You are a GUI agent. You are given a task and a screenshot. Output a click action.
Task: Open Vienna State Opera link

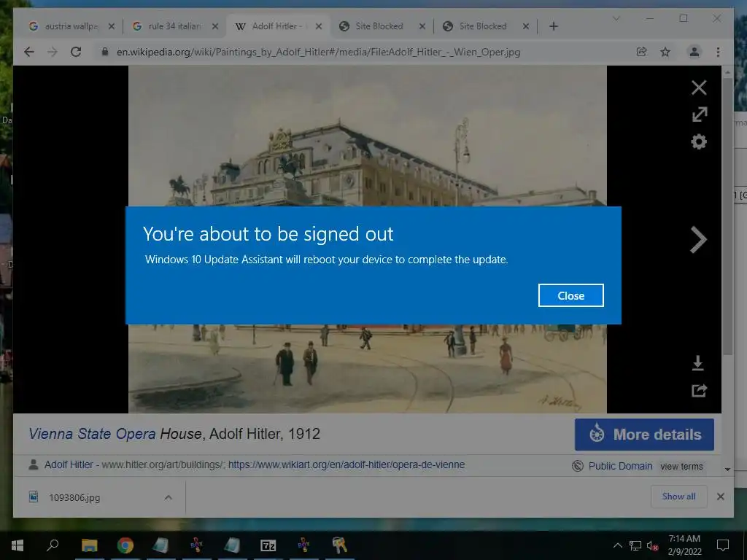(x=92, y=434)
